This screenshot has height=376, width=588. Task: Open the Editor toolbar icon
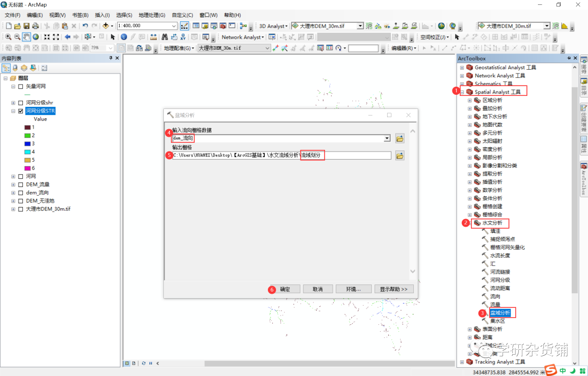(185, 26)
